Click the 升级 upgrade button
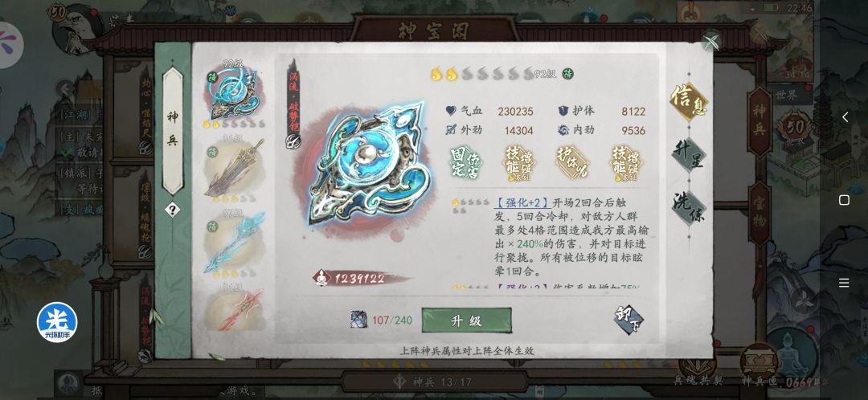Screen dimensions: 868x400 (466, 320)
